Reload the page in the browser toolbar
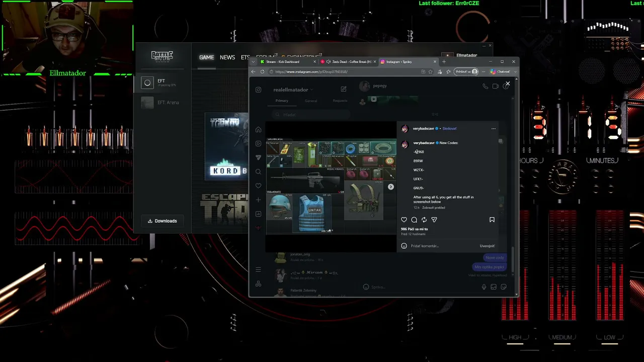 click(262, 72)
